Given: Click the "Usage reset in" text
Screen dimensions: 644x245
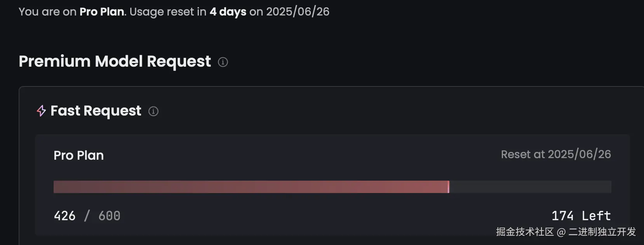Looking at the screenshot, I should click(x=168, y=12).
